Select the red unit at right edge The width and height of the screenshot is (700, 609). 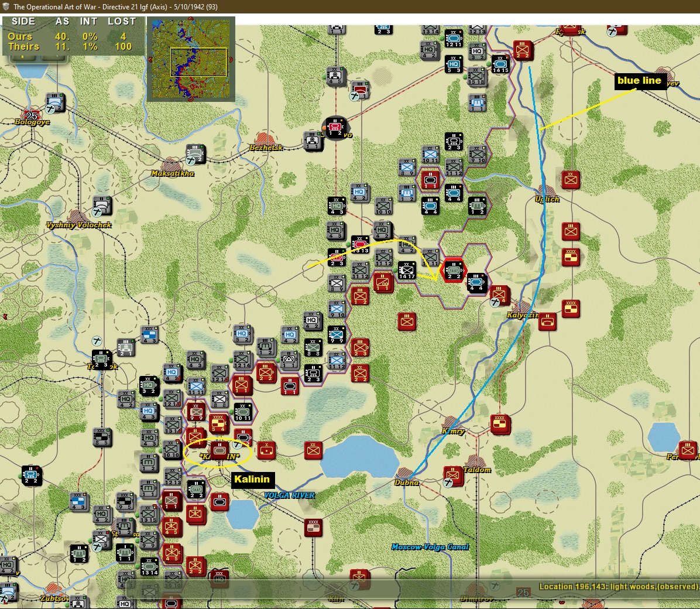(x=688, y=450)
